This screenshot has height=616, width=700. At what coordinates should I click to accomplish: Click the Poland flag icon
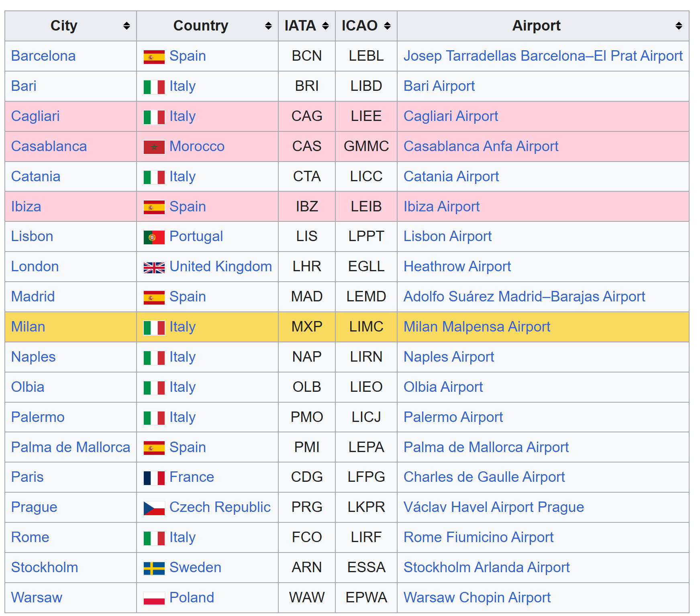pos(154,598)
